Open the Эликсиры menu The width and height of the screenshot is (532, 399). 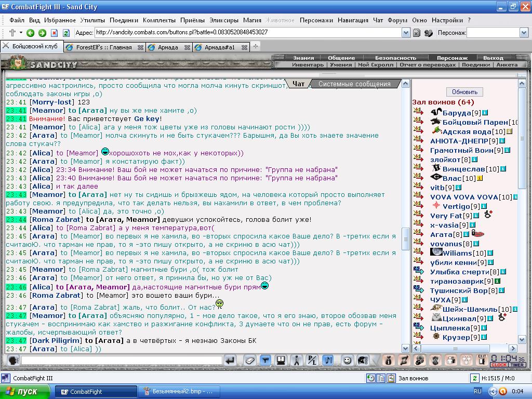click(x=224, y=20)
